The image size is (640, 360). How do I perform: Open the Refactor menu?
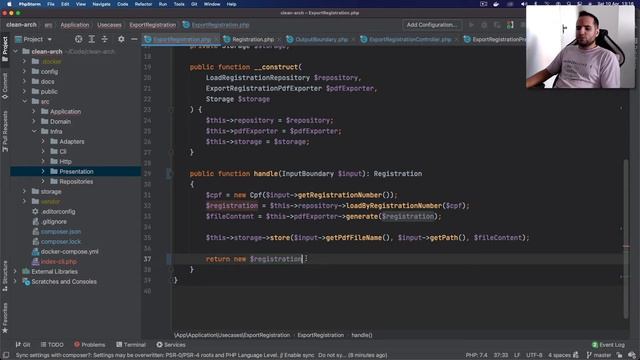coord(143,4)
